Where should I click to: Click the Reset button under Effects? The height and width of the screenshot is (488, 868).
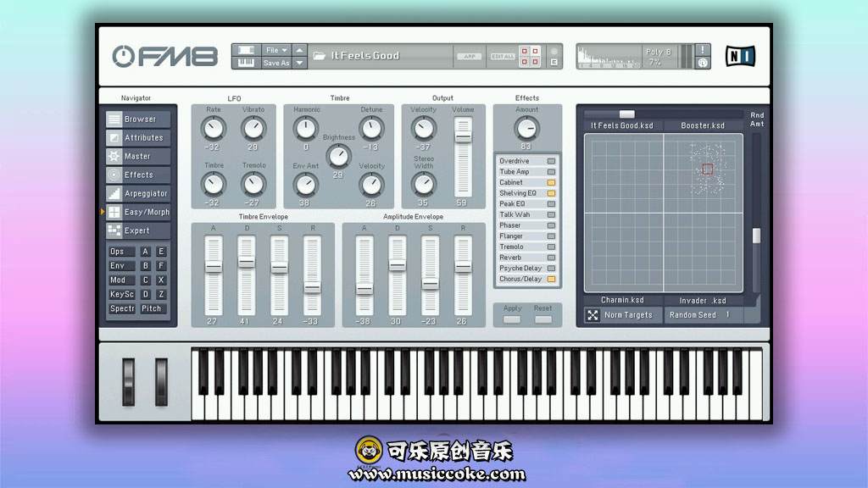point(543,319)
